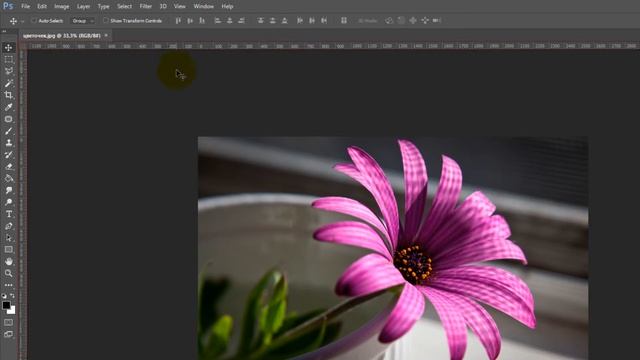Select the Lasso tool
Viewport: 640px width, 360px height.
tap(8, 71)
